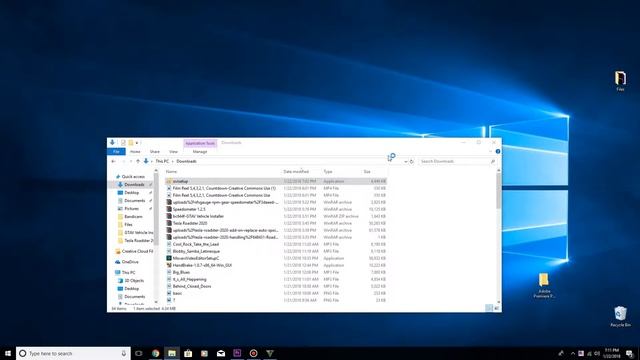Open the Help icon in the ribbon
The image size is (640, 360).
[498, 151]
